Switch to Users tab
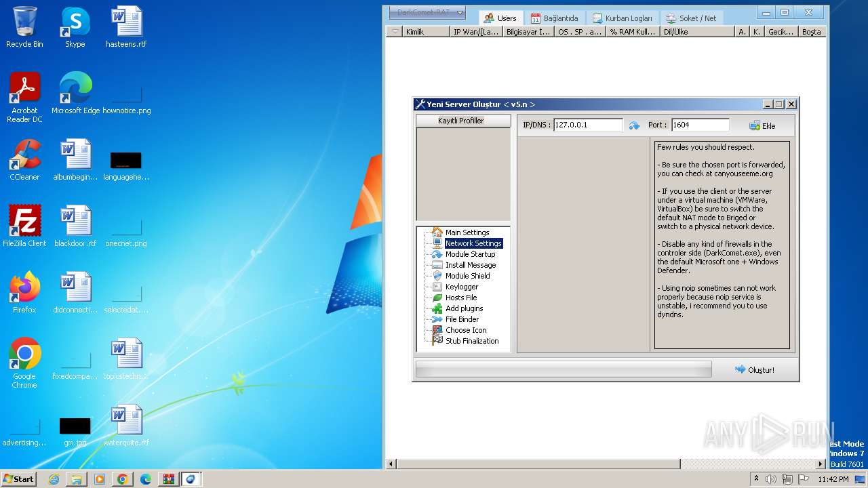This screenshot has width=868, height=488. pyautogui.click(x=500, y=18)
